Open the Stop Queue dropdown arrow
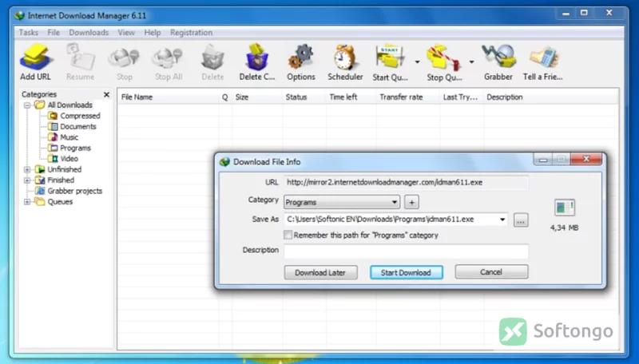Image resolution: width=639 pixels, height=364 pixels. [471, 62]
